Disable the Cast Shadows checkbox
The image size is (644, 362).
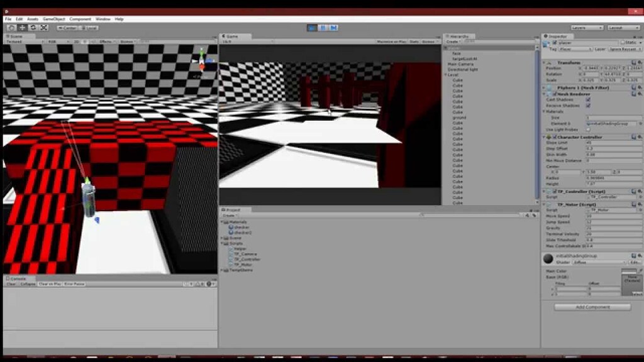[x=589, y=99]
